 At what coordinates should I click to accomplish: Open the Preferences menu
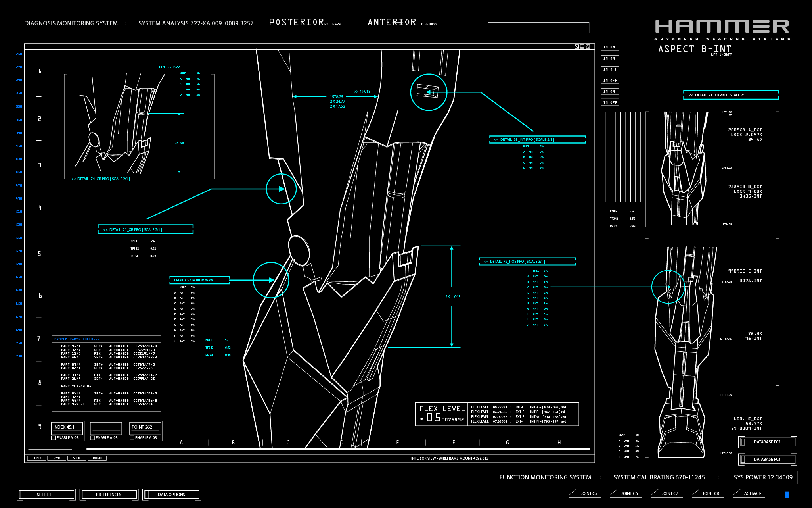109,495
